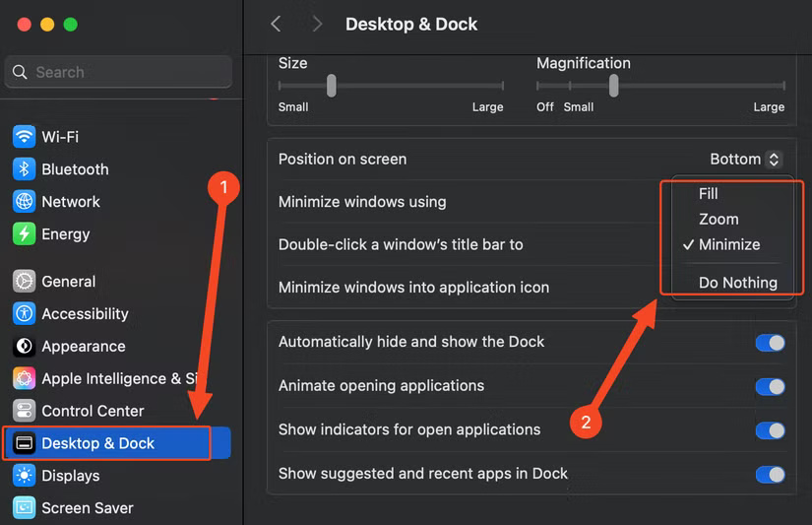Select the Appearance icon

[24, 347]
